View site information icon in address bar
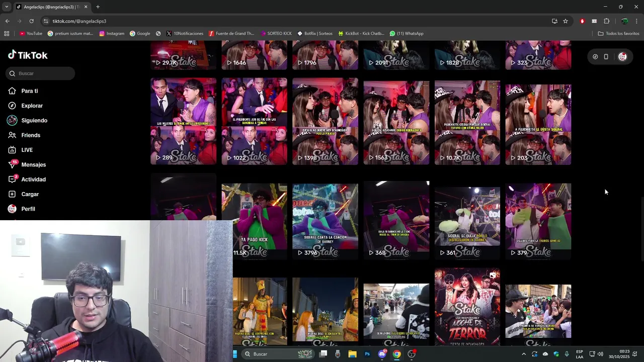This screenshot has height=362, width=644. click(46, 21)
